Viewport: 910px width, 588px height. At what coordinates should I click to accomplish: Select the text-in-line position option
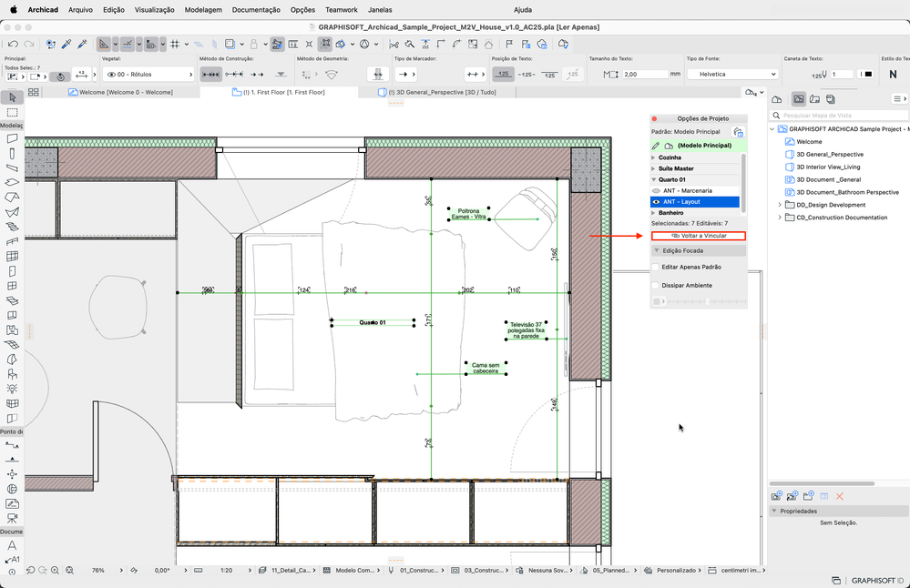click(x=527, y=75)
